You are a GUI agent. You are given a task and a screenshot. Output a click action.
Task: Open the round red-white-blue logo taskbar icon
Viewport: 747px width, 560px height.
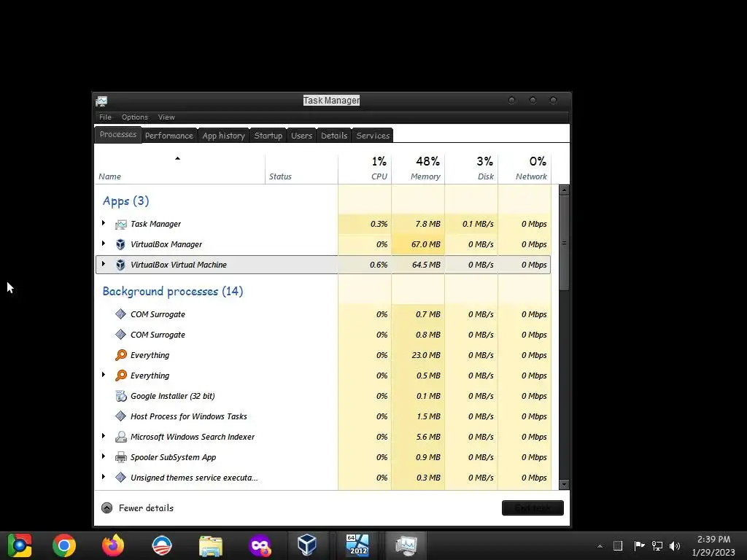162,545
